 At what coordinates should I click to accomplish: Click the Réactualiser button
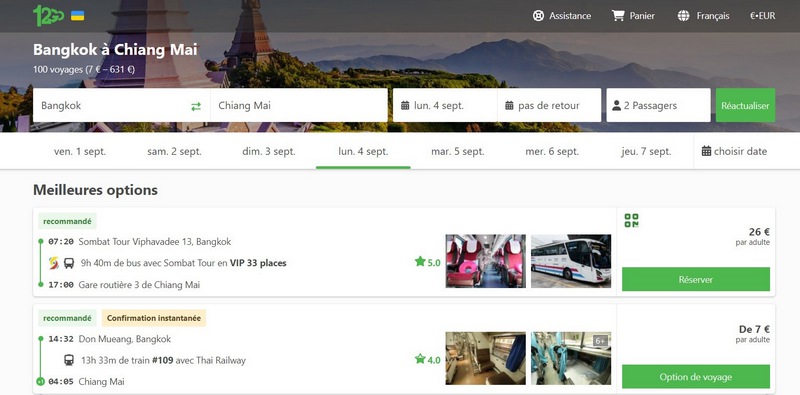[x=745, y=105]
